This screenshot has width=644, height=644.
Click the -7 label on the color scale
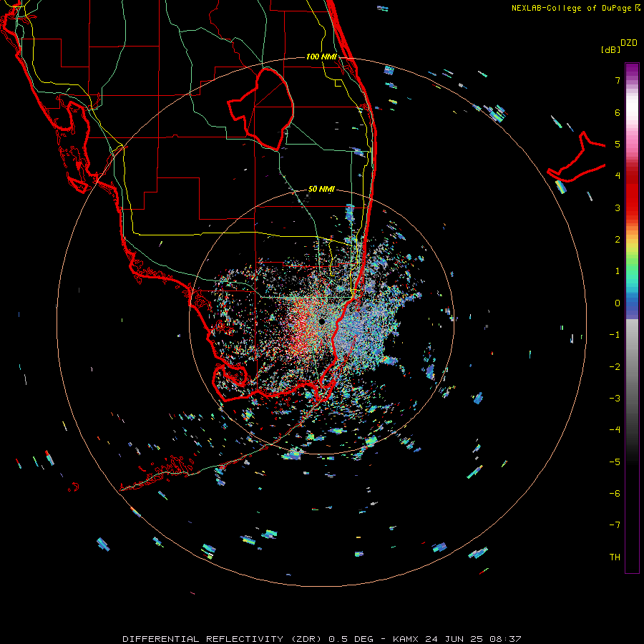615,525
